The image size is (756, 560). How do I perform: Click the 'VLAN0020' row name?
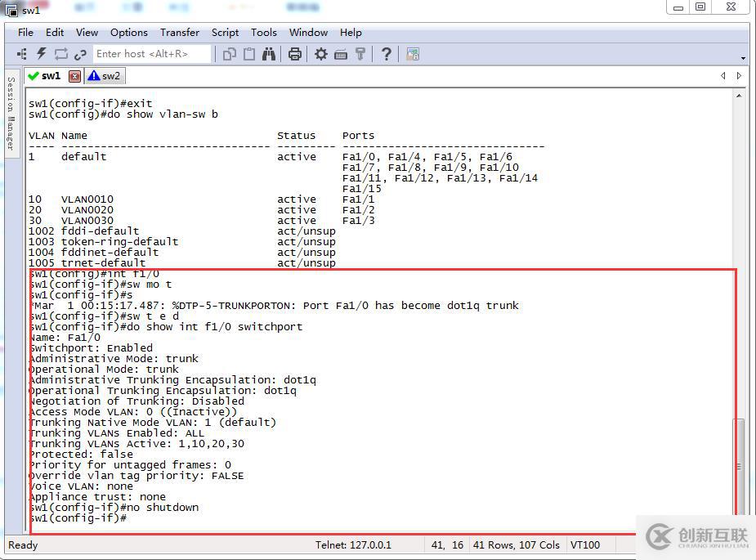coord(87,210)
